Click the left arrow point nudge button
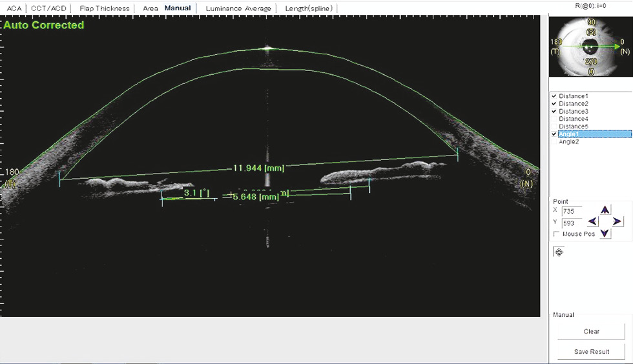This screenshot has width=633, height=364. (592, 221)
